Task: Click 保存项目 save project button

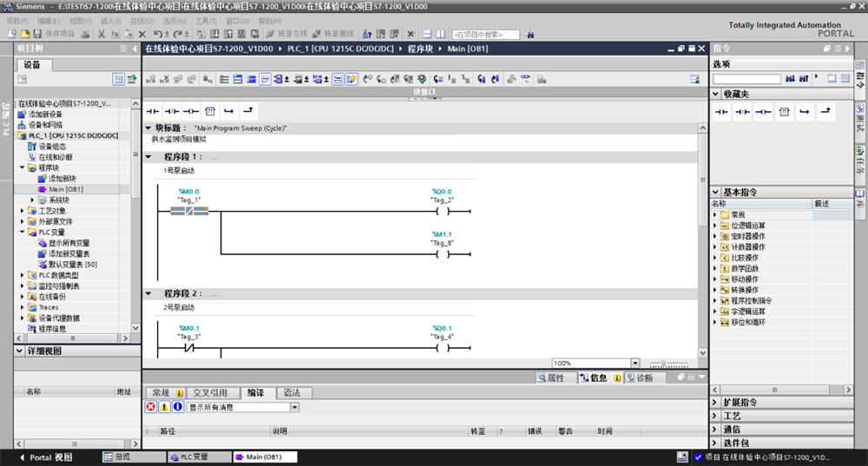Action: [x=54, y=35]
